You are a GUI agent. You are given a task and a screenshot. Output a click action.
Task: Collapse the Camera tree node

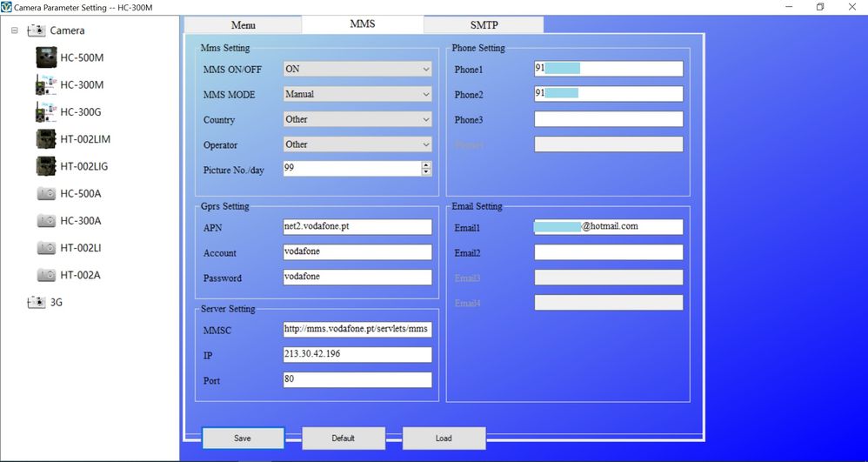pos(14,30)
